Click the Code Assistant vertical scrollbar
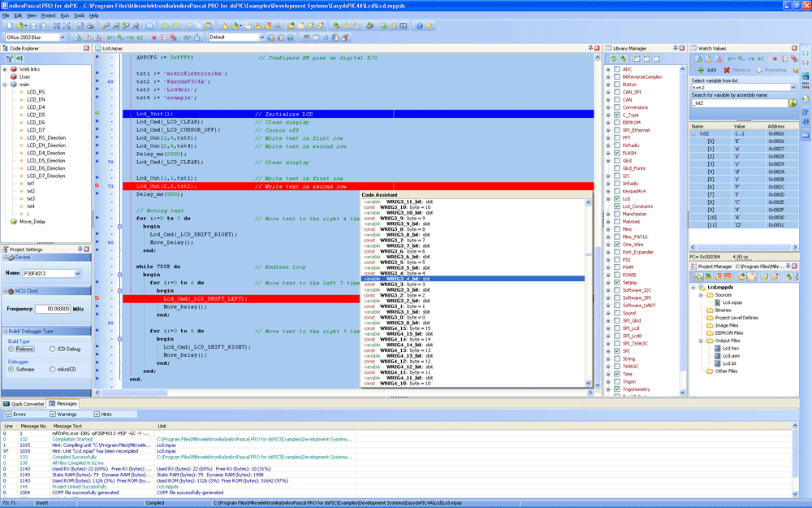Image resolution: width=812 pixels, height=508 pixels. 588,293
